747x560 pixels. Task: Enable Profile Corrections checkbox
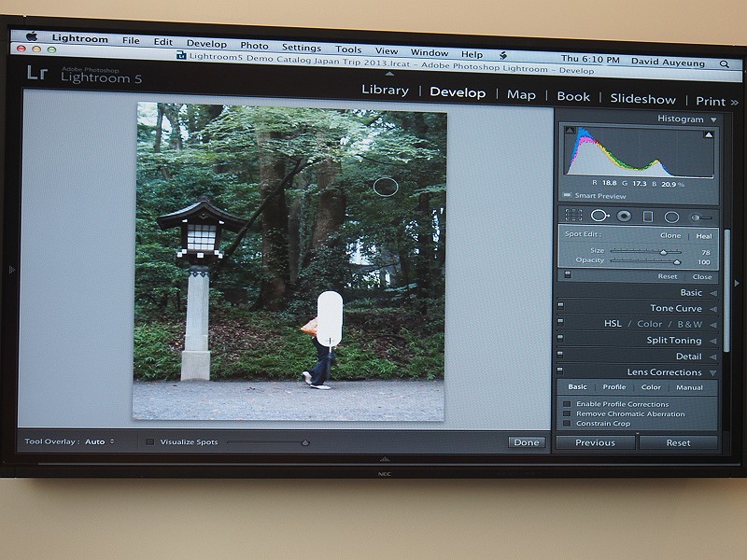[567, 404]
